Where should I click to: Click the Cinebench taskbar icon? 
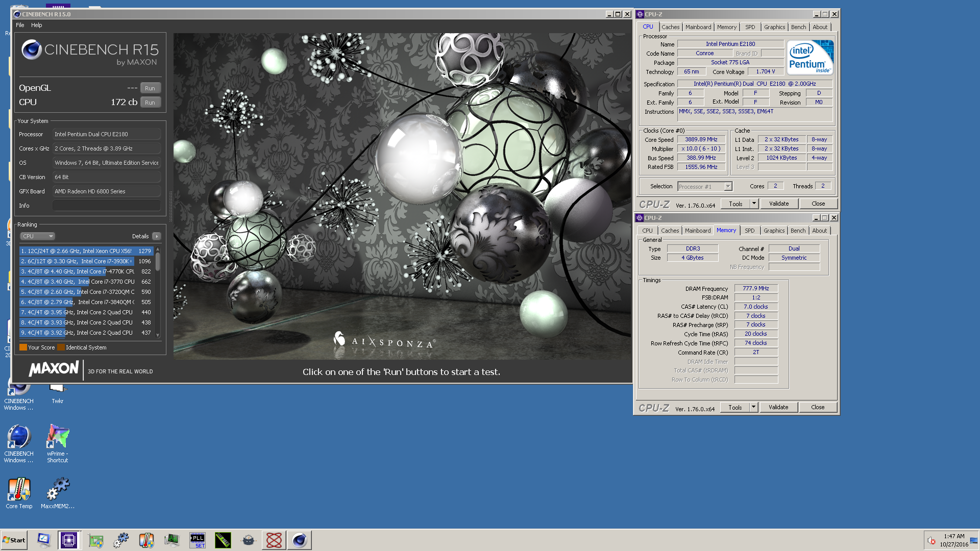(300, 540)
